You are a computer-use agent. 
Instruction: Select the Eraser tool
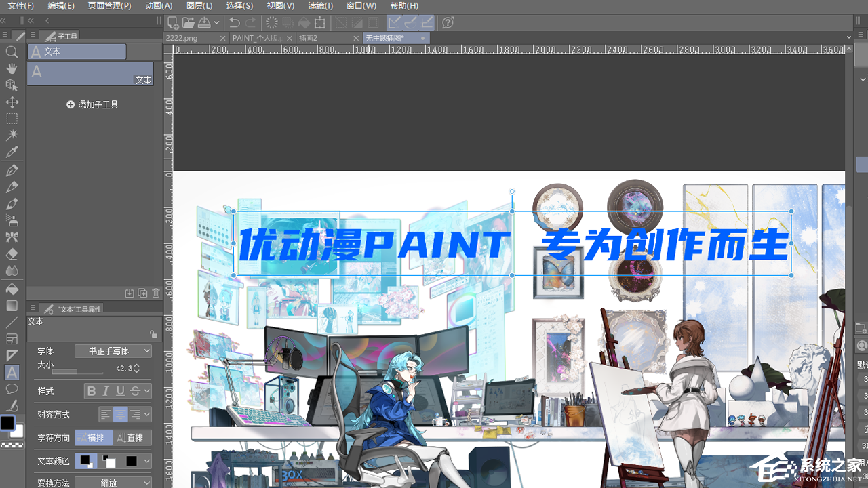[12, 253]
